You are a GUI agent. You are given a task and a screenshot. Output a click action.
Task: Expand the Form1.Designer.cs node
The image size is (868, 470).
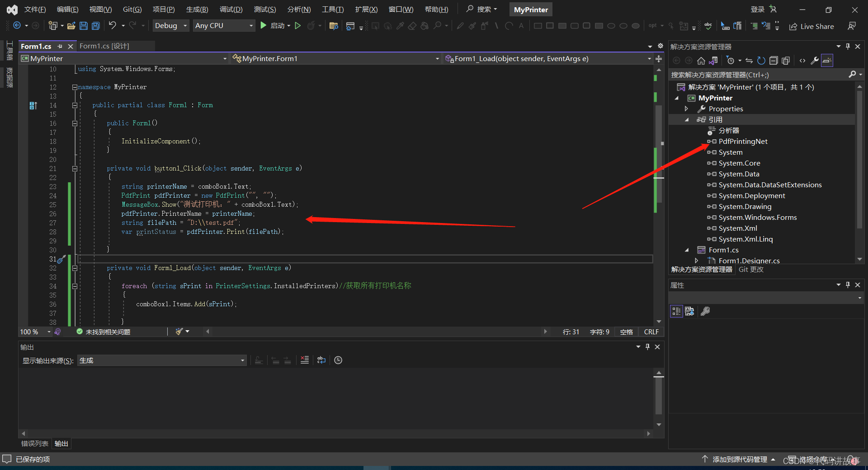pos(696,261)
